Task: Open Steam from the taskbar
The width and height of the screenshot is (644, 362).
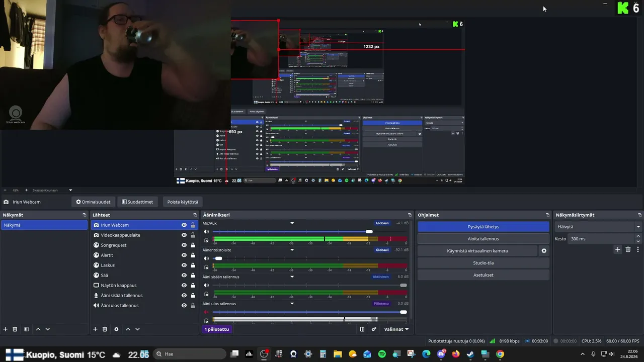Action: click(470, 354)
